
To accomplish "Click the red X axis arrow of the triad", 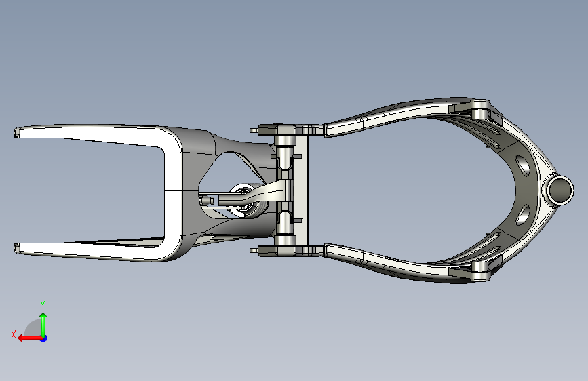I will [30, 338].
